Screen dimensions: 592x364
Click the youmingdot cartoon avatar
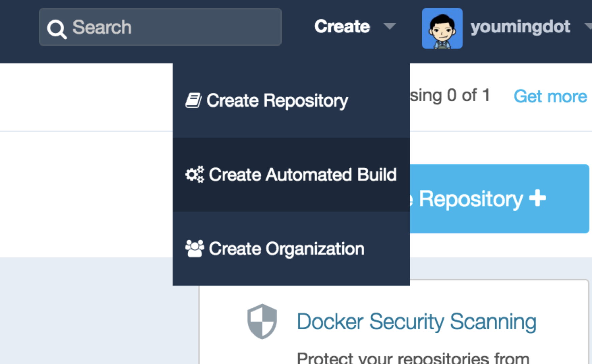click(x=442, y=28)
